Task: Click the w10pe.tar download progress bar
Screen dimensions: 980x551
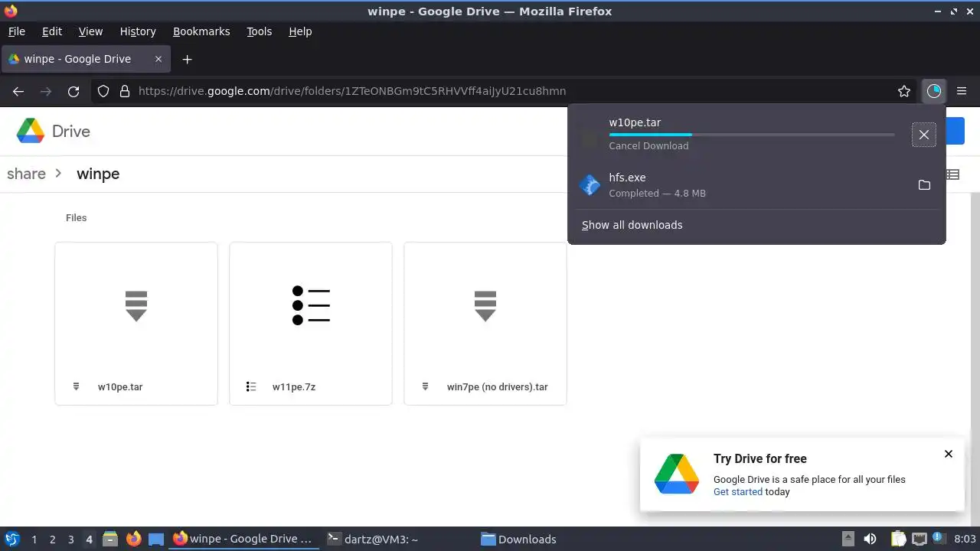Action: [x=752, y=135]
